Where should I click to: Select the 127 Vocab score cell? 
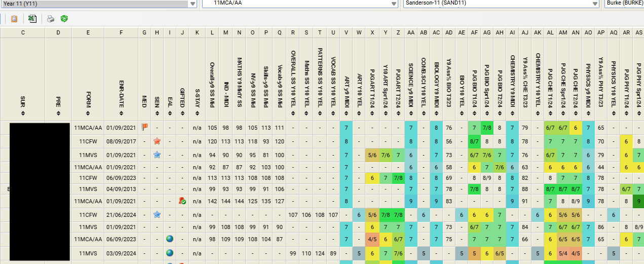point(279,201)
